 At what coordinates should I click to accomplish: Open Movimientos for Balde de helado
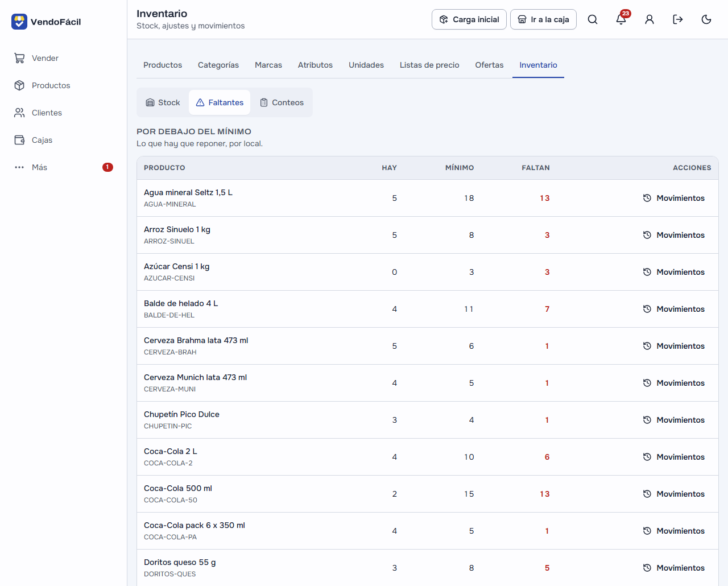pyautogui.click(x=674, y=309)
